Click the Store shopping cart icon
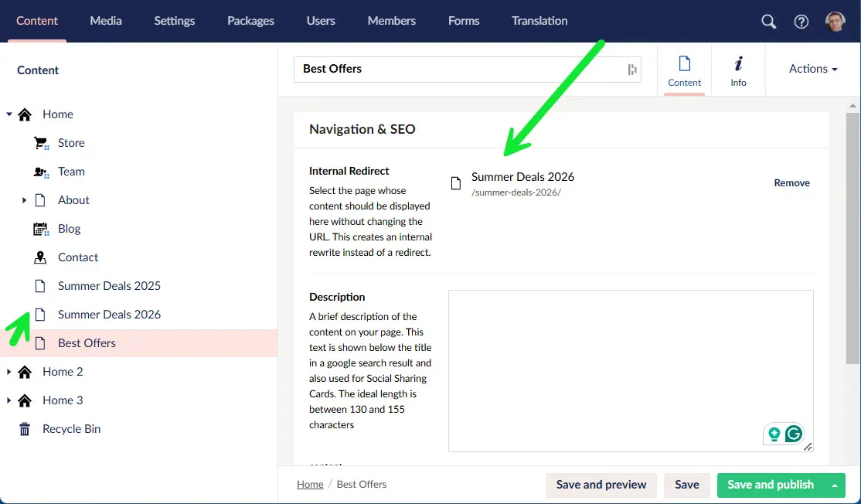This screenshot has height=504, width=861. [x=40, y=142]
